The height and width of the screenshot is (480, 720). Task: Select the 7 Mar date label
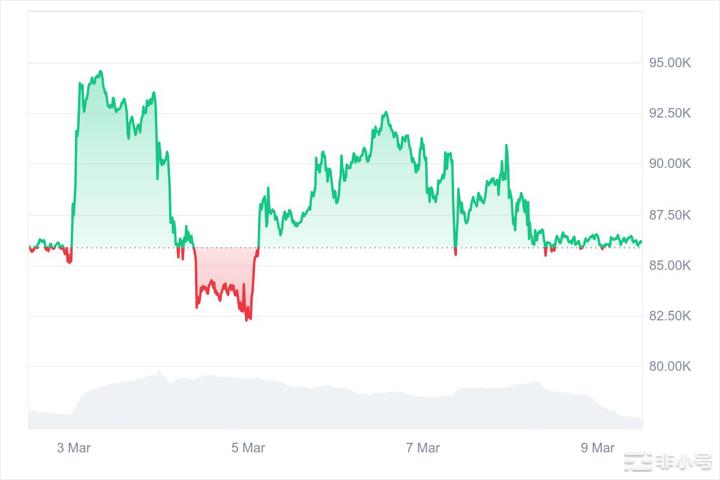coord(421,448)
